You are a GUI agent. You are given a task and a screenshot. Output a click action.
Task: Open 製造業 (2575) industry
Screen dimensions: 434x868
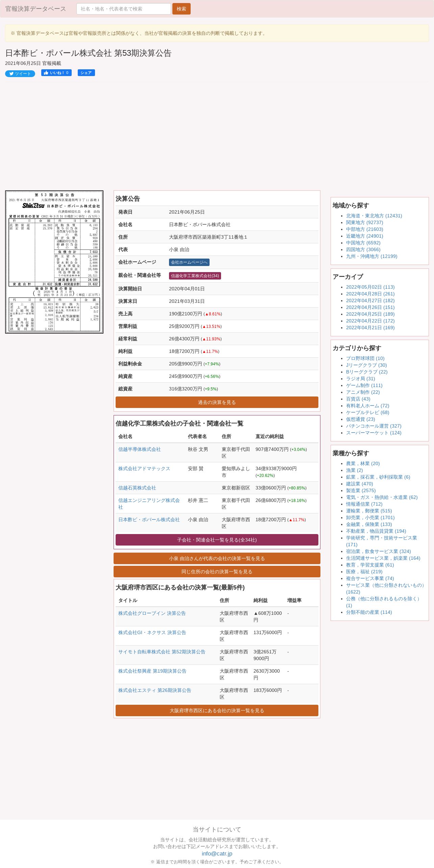click(x=361, y=490)
